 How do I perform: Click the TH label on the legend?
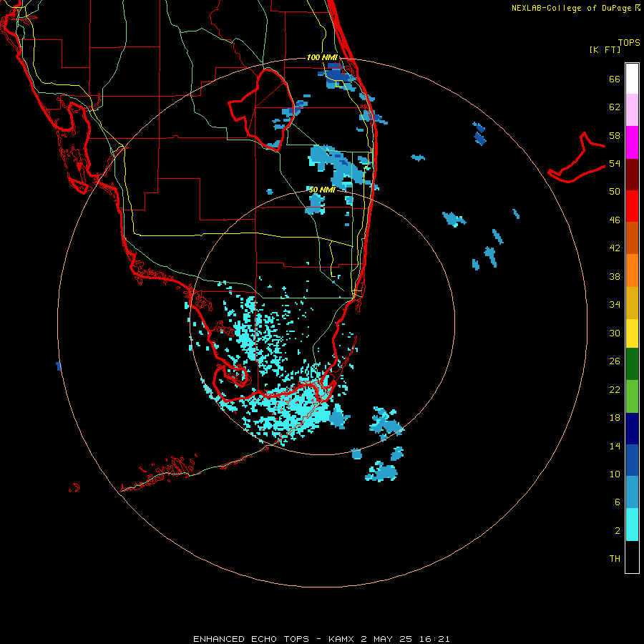pos(615,558)
